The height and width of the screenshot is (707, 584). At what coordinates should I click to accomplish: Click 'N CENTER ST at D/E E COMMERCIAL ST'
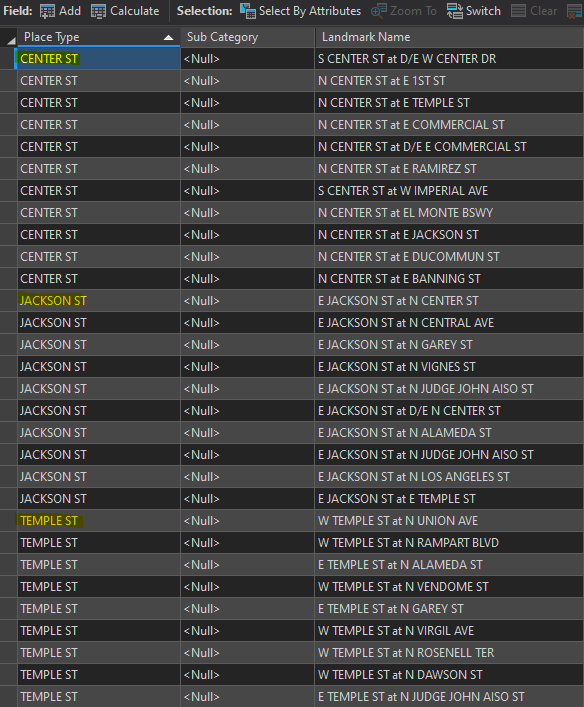(x=422, y=147)
